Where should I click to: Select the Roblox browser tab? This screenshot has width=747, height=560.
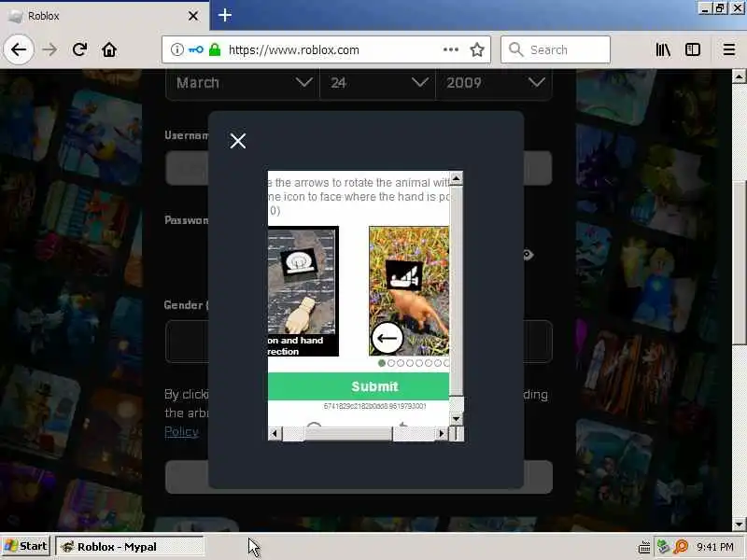tap(105, 16)
